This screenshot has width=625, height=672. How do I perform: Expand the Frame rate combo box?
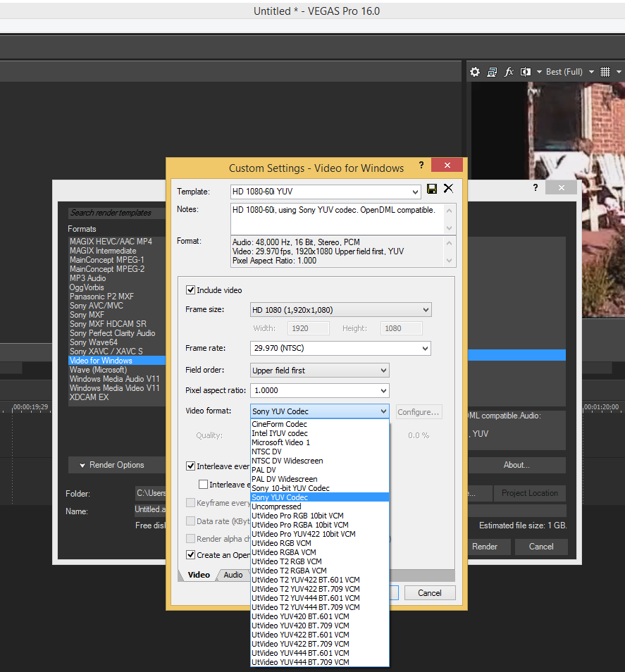click(x=341, y=349)
